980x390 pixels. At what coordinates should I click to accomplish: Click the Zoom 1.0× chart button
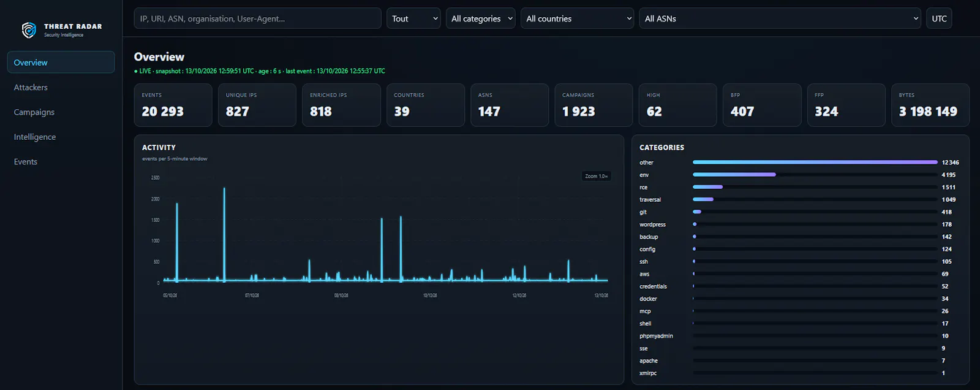click(596, 176)
